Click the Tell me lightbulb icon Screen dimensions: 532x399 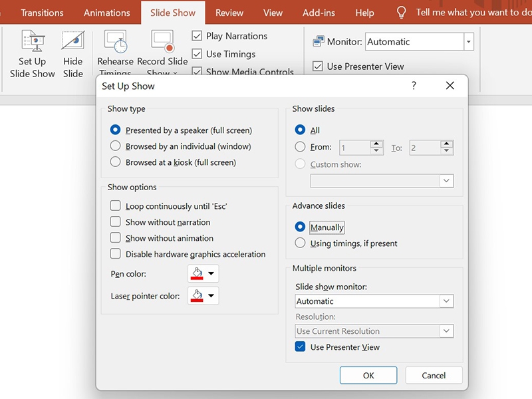(400, 13)
